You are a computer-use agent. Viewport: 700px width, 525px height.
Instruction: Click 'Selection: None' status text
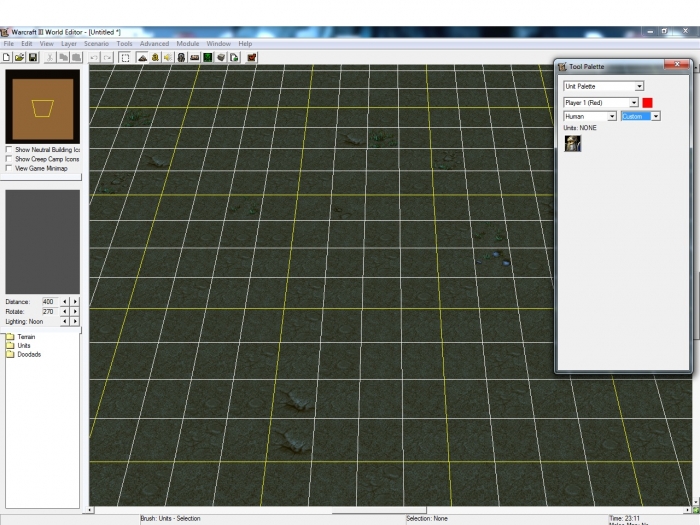point(427,519)
